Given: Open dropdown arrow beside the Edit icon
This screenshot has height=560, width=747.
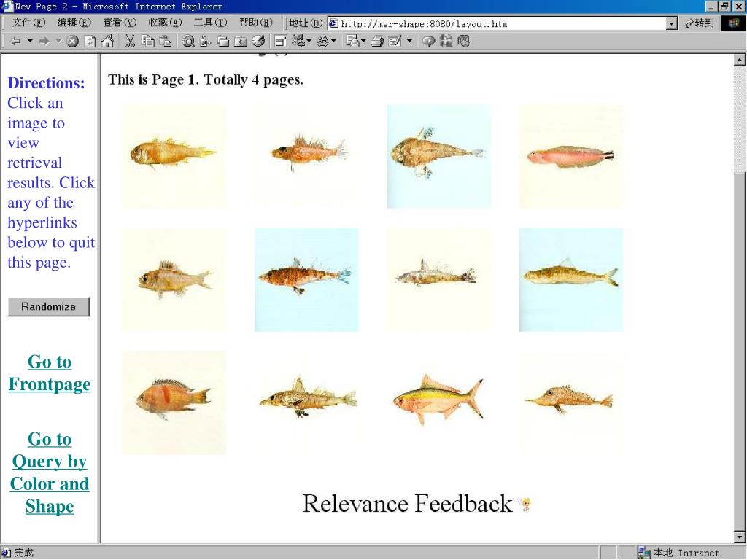Looking at the screenshot, I should coord(409,42).
